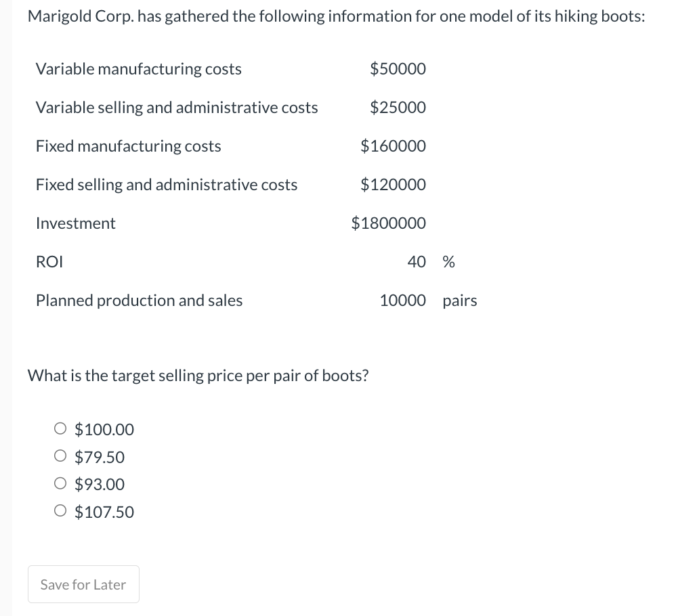Viewport: 699px width, 616px height.
Task: Click the $93.00 label text
Action: pos(100,484)
